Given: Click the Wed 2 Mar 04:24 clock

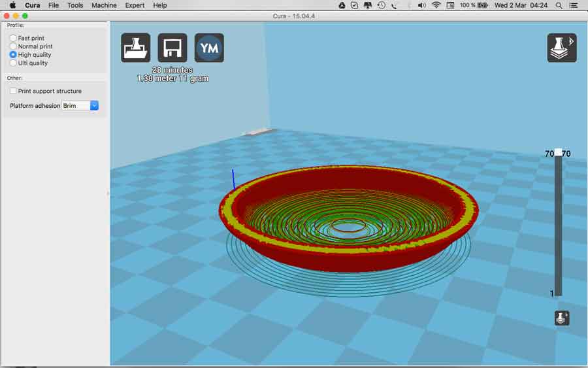Looking at the screenshot, I should pyautogui.click(x=521, y=5).
